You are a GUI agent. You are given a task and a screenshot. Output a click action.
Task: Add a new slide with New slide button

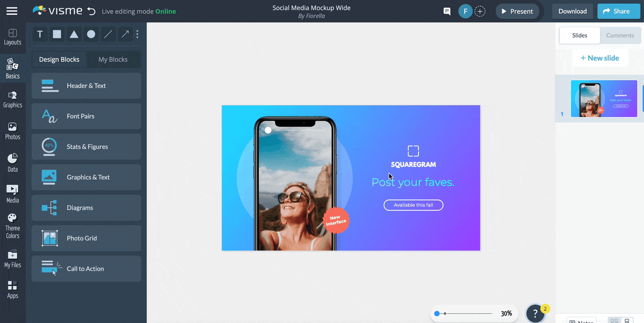(601, 57)
